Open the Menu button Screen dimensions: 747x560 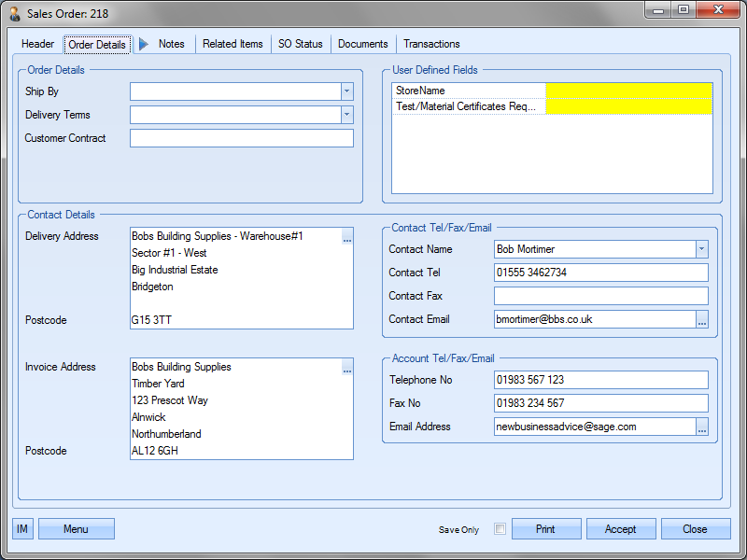click(76, 529)
